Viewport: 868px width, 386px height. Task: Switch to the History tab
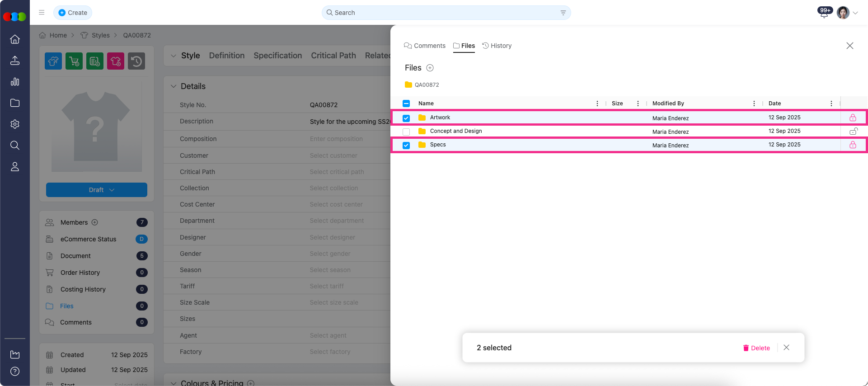(x=497, y=46)
